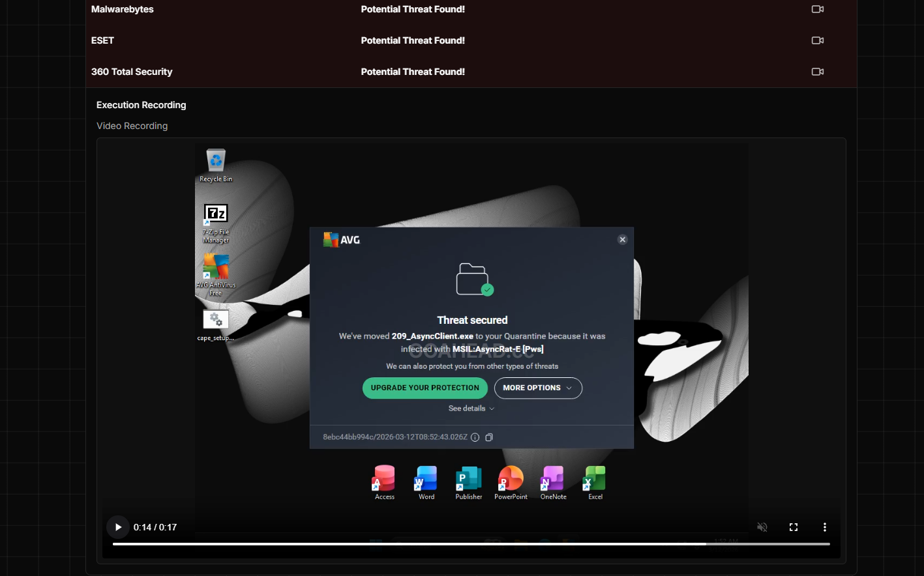Viewport: 924px width, 576px height.
Task: Select the Malwarebytes row name
Action: (123, 9)
